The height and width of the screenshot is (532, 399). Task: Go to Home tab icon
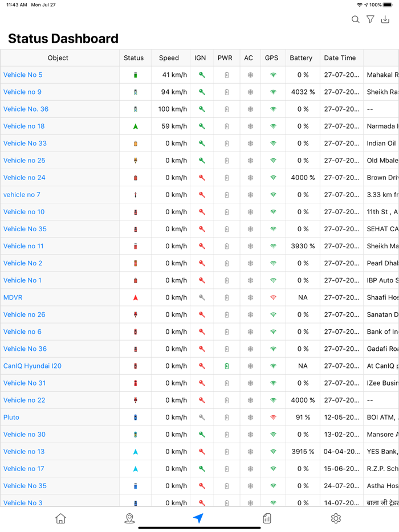click(x=61, y=518)
